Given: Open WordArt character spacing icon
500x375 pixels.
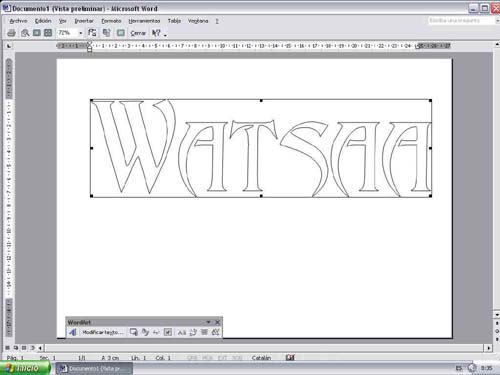Looking at the screenshot, I should [216, 332].
